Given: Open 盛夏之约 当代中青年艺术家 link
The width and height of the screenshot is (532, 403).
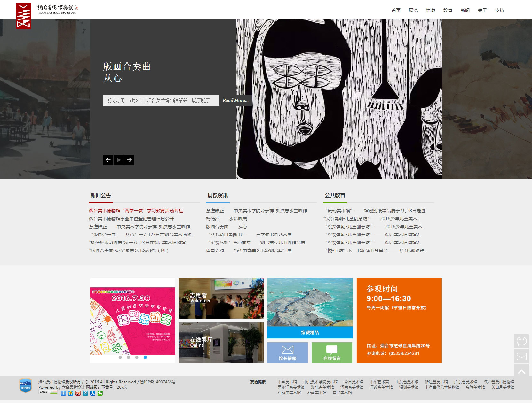Looking at the screenshot, I should point(249,251).
